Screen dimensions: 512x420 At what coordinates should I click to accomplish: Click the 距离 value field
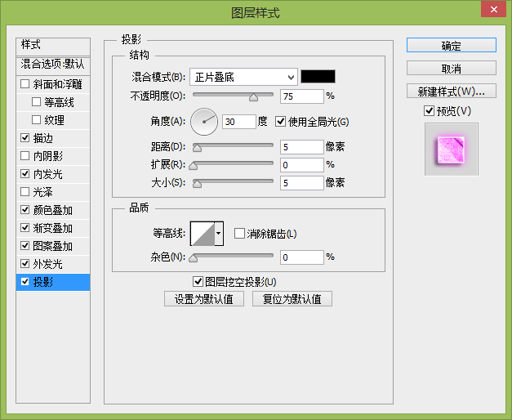tap(301, 147)
